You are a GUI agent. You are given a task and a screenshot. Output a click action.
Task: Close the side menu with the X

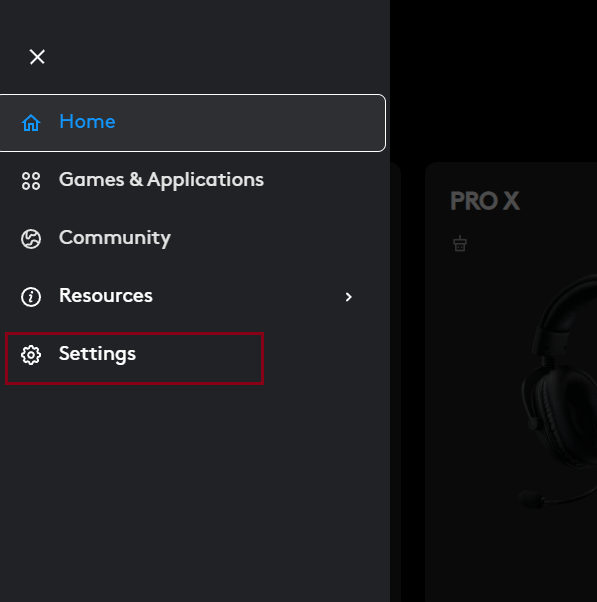tap(37, 57)
